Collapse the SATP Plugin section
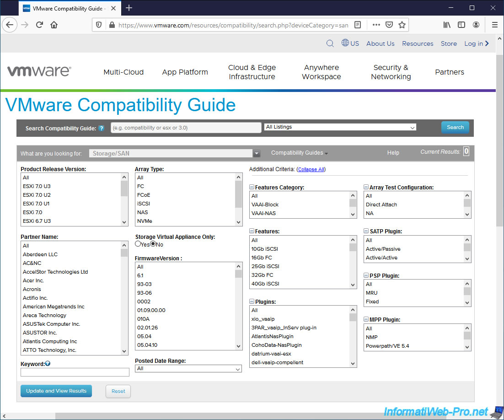The height and width of the screenshot is (420, 504). click(x=366, y=232)
